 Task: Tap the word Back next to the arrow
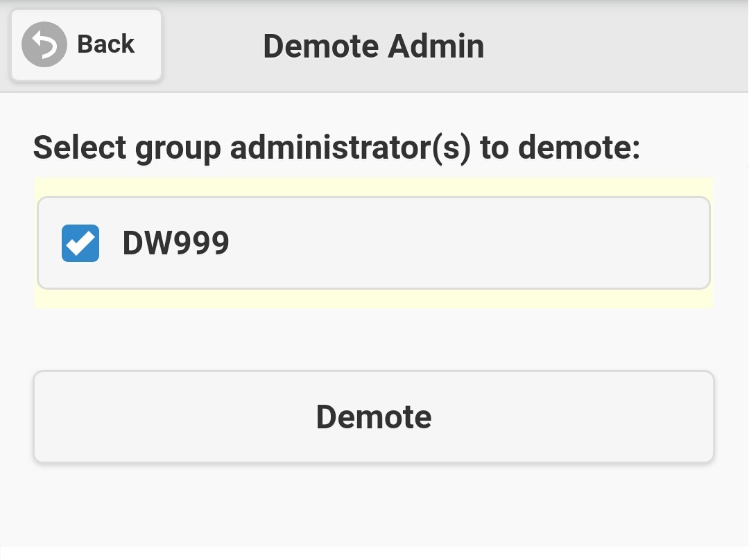[105, 44]
